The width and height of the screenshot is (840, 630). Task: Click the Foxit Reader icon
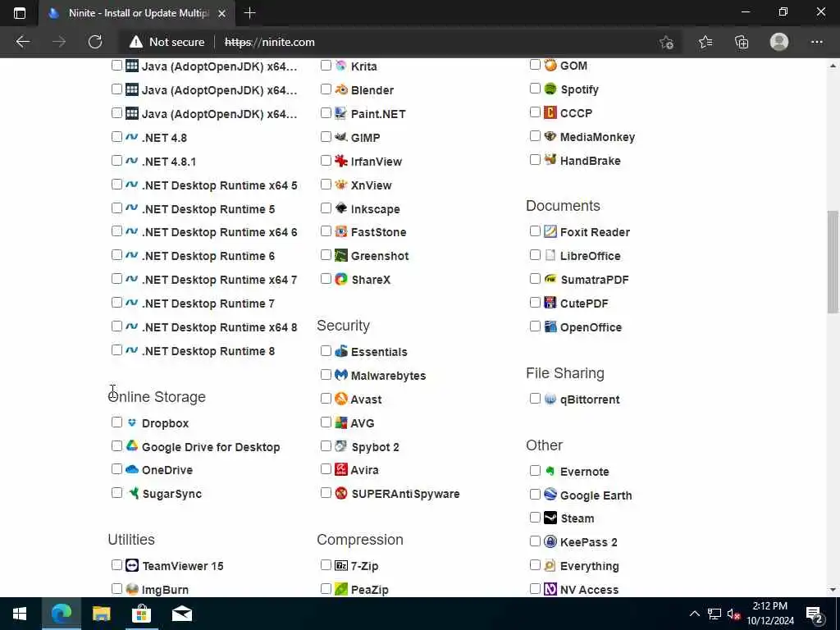tap(550, 231)
